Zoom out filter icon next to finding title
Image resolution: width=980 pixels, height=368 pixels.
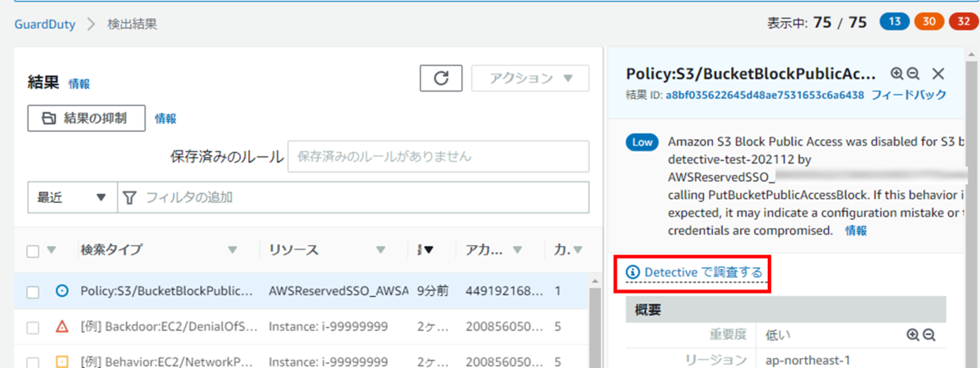pos(913,74)
